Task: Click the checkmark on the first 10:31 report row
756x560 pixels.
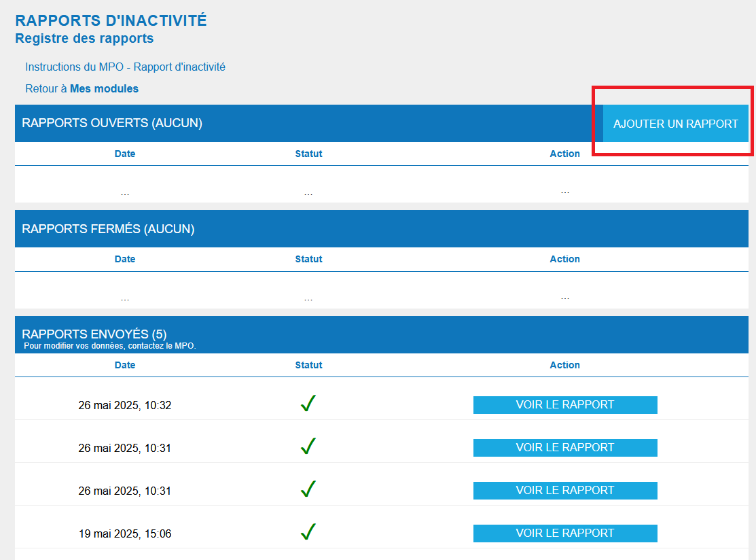Action: click(308, 446)
